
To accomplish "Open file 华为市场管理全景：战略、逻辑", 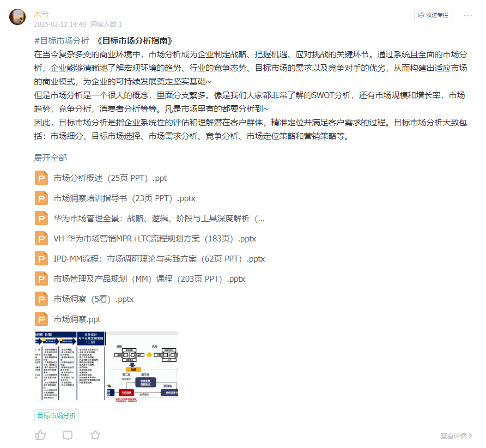I will tap(159, 219).
